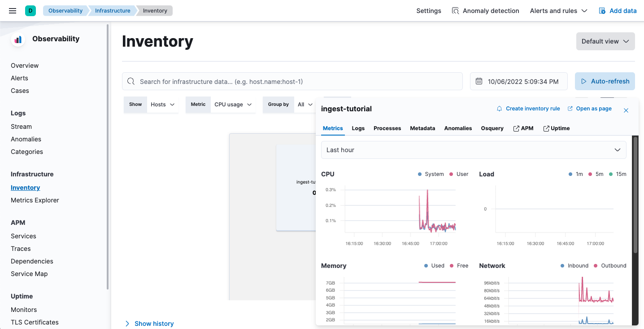Open the Osquery tab in the flyout
Image resolution: width=644 pixels, height=329 pixels.
pos(492,128)
